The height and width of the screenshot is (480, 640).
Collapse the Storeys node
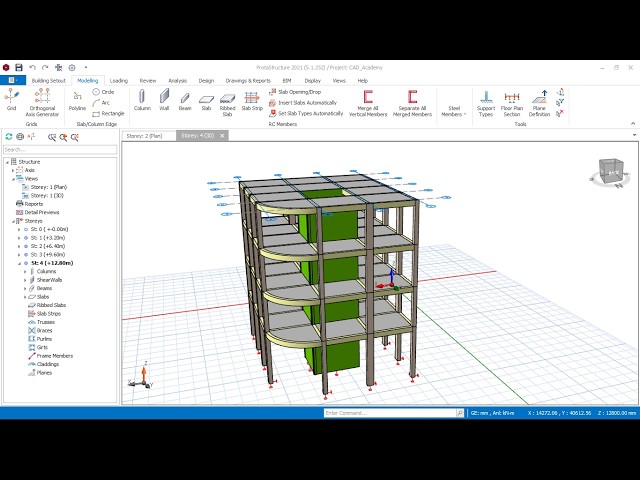13,221
